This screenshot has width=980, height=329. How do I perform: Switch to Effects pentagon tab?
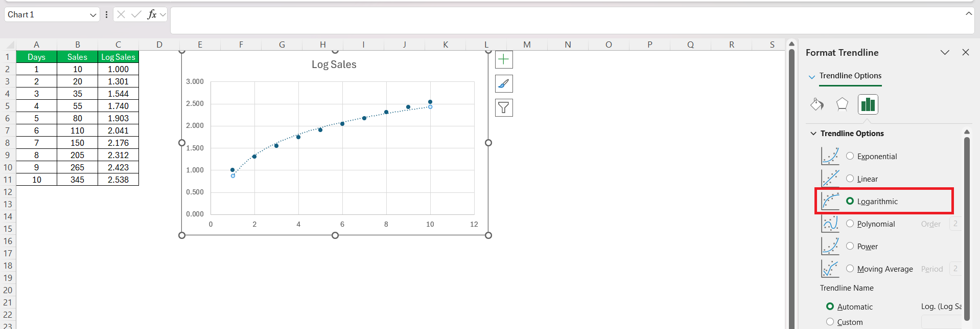[x=842, y=104]
